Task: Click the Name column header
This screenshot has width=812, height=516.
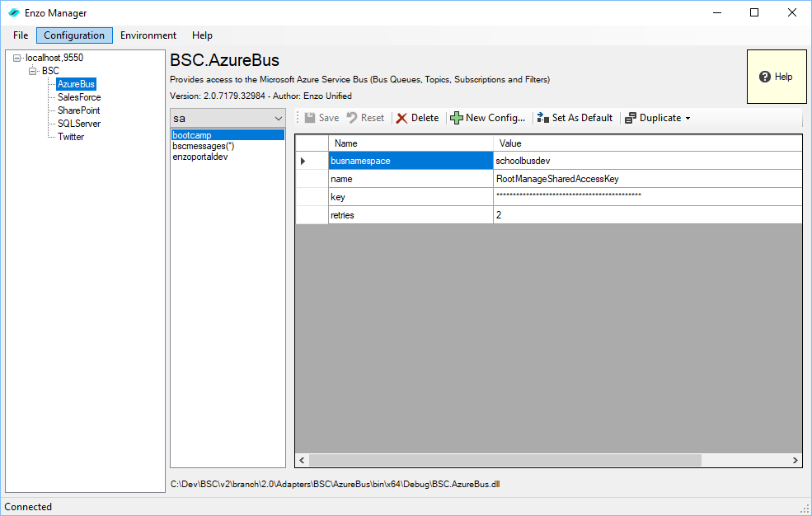Action: click(411, 143)
